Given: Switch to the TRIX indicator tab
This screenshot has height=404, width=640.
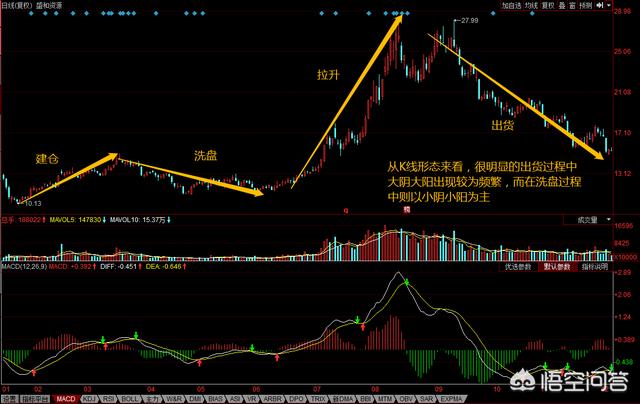Looking at the screenshot, I should (x=318, y=399).
